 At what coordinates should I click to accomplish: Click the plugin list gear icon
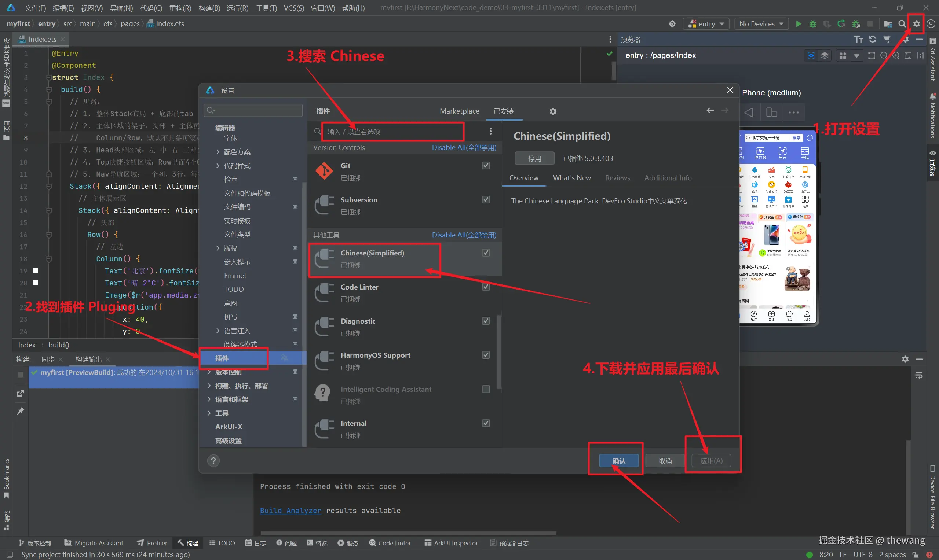pyautogui.click(x=553, y=111)
